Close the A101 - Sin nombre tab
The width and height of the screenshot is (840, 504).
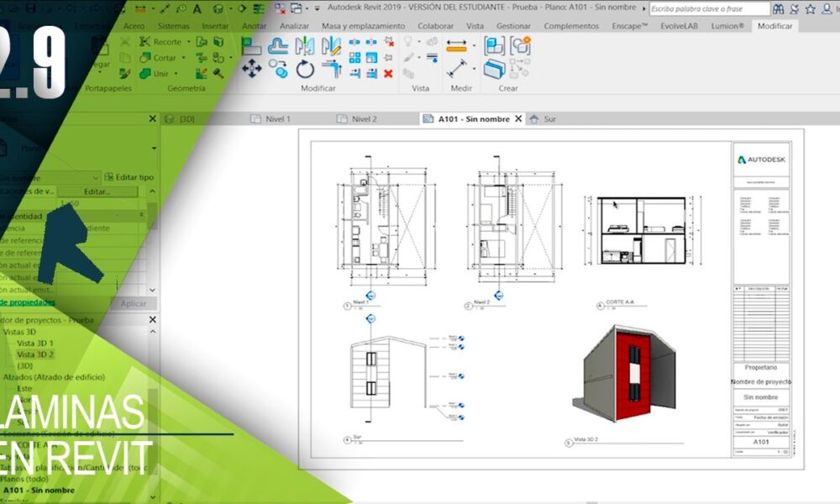(x=518, y=119)
